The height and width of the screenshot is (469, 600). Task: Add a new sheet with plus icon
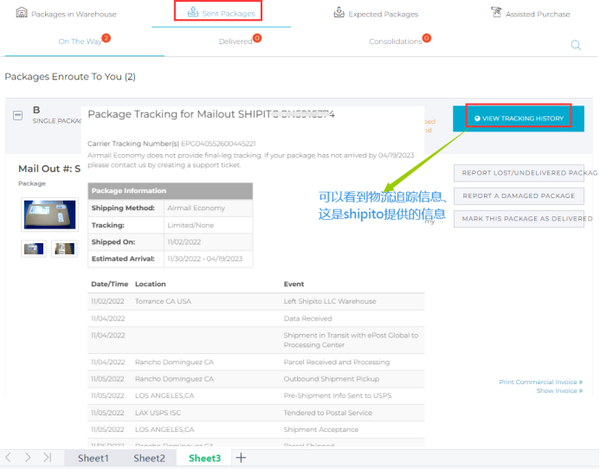(x=241, y=458)
